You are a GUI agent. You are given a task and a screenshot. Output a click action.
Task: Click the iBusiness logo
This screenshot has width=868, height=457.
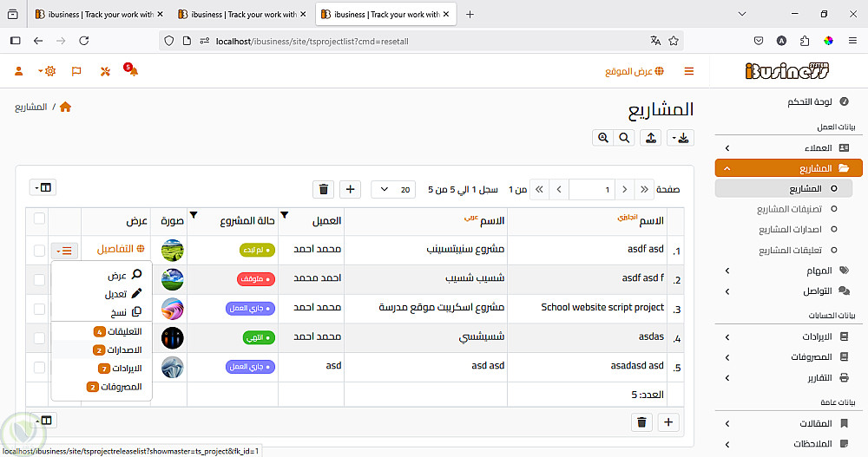click(787, 71)
